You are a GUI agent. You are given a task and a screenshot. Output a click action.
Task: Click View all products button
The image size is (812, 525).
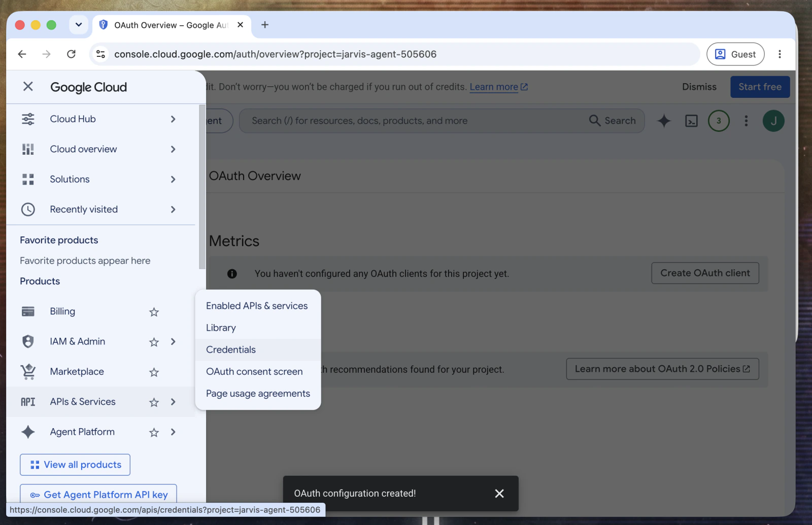(75, 465)
